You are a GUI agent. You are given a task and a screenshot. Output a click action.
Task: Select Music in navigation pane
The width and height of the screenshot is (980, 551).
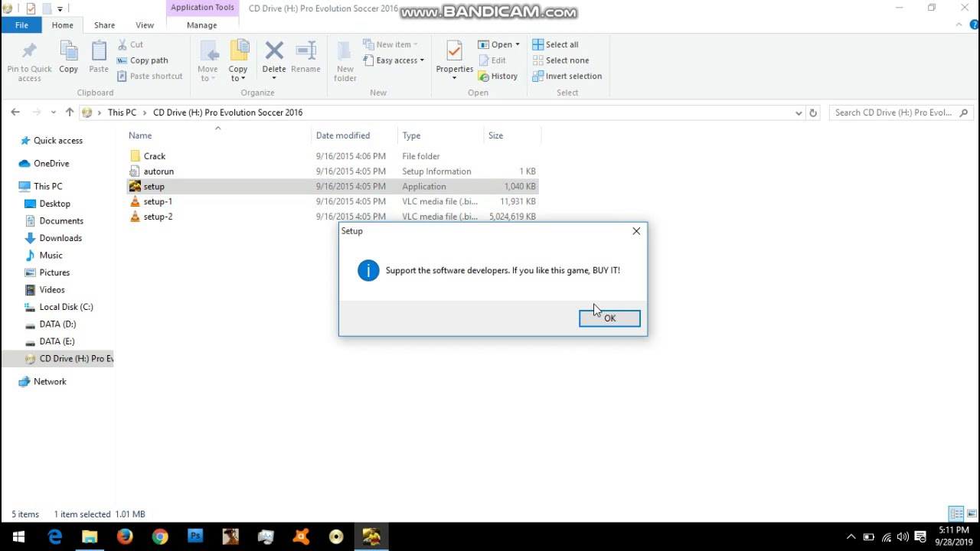point(51,256)
